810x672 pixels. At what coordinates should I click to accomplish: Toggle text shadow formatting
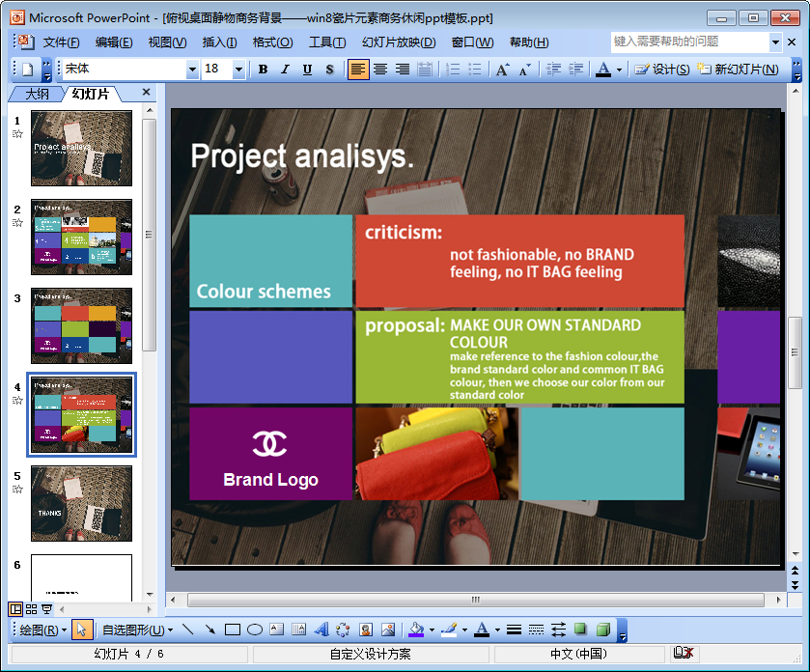click(x=329, y=70)
